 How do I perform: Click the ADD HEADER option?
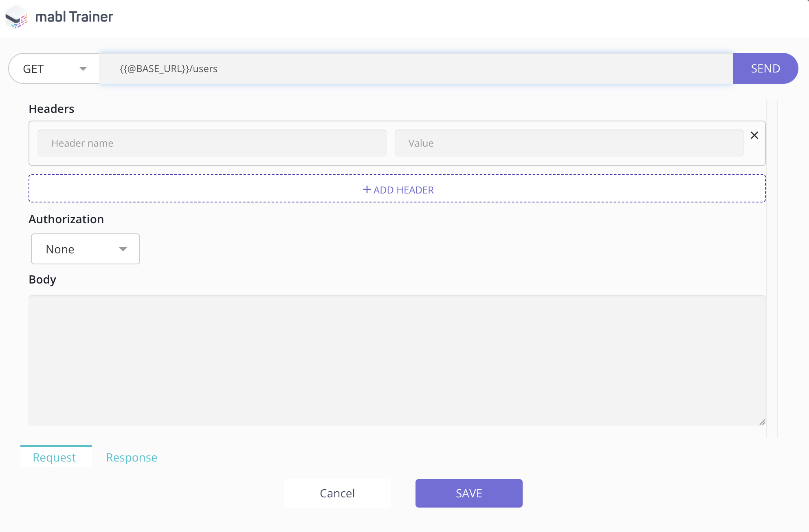397,189
